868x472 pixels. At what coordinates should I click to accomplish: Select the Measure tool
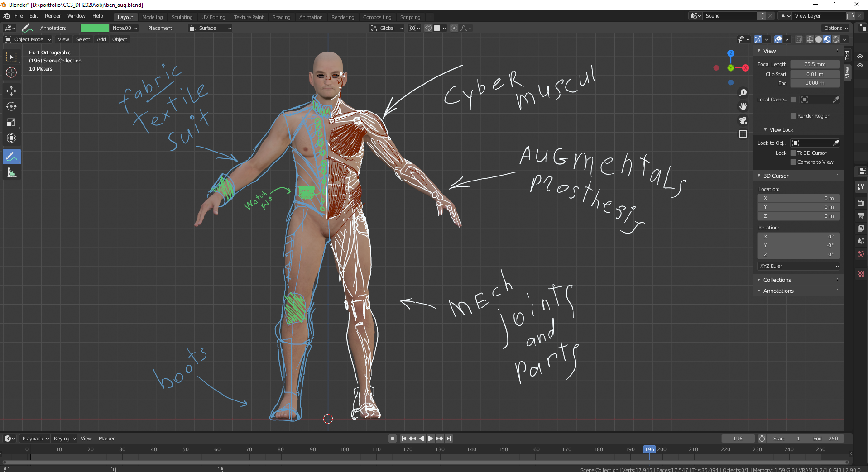point(11,172)
